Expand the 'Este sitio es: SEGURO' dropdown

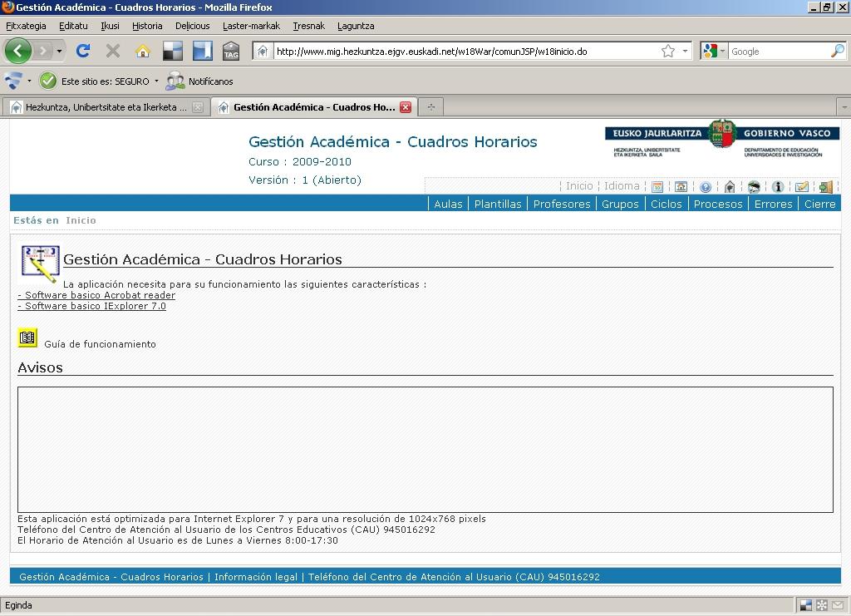[x=156, y=81]
